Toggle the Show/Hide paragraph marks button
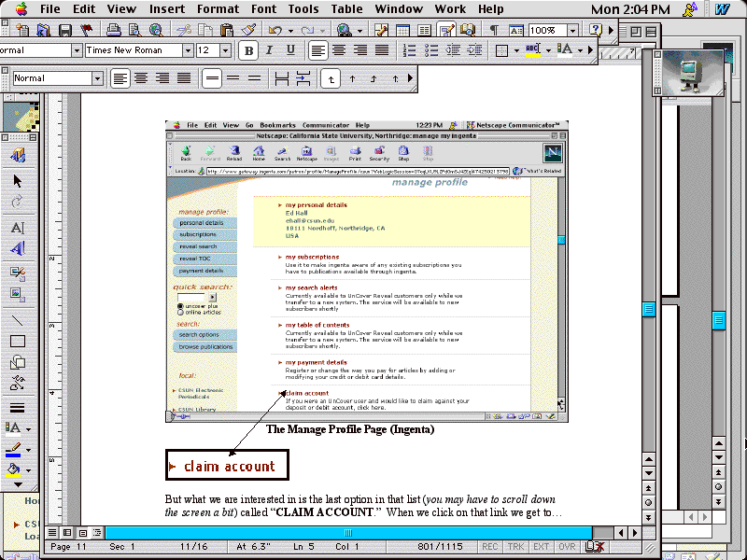The width and height of the screenshot is (747, 560). (x=494, y=31)
